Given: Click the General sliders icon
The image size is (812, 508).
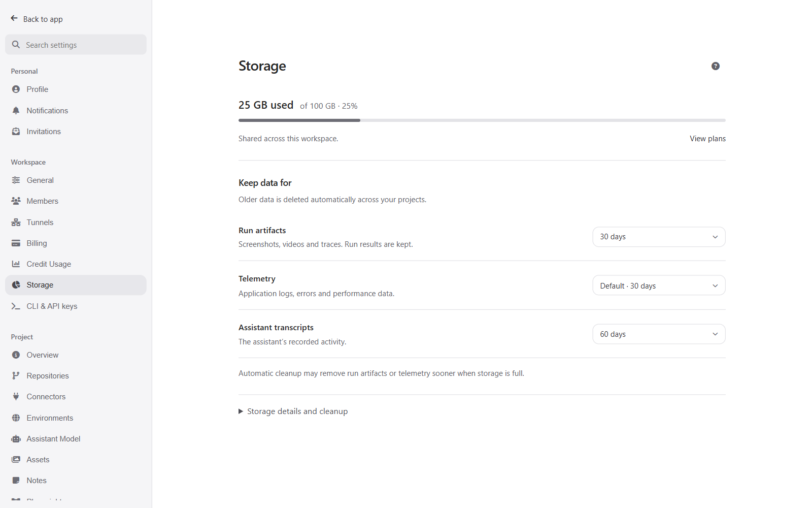Looking at the screenshot, I should click(16, 180).
